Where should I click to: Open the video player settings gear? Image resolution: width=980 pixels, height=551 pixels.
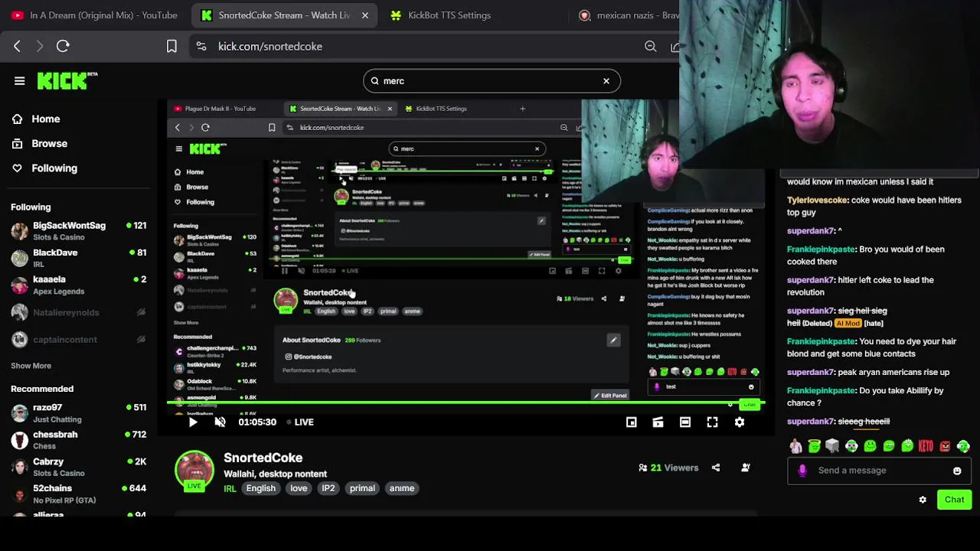(740, 422)
